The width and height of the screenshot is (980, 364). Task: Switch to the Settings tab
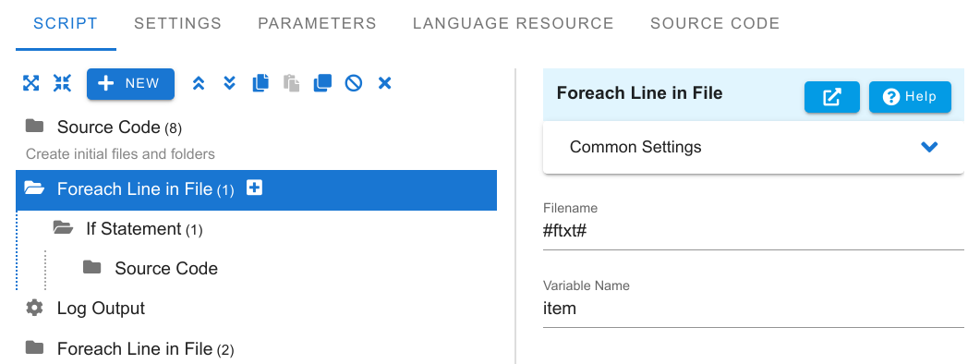click(x=178, y=24)
